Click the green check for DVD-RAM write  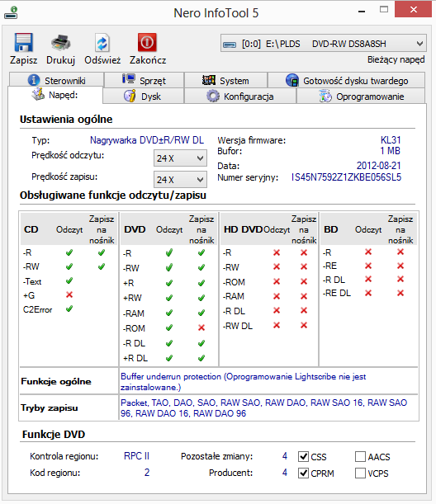point(201,313)
